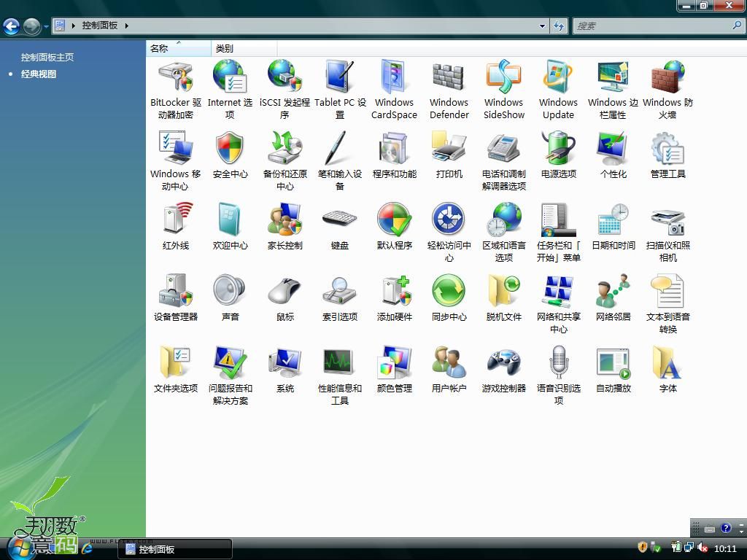Open 设备管理器 icon
Viewport: 747px width, 560px height.
175,290
